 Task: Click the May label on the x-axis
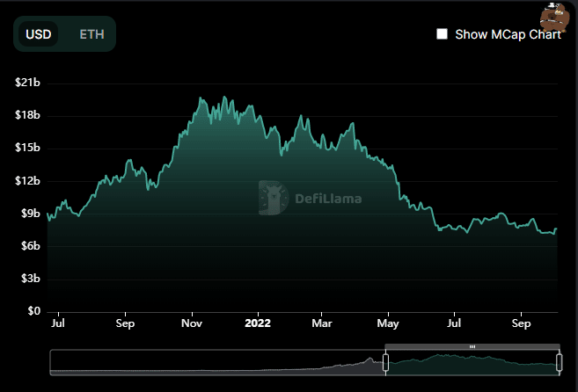pyautogui.click(x=388, y=323)
